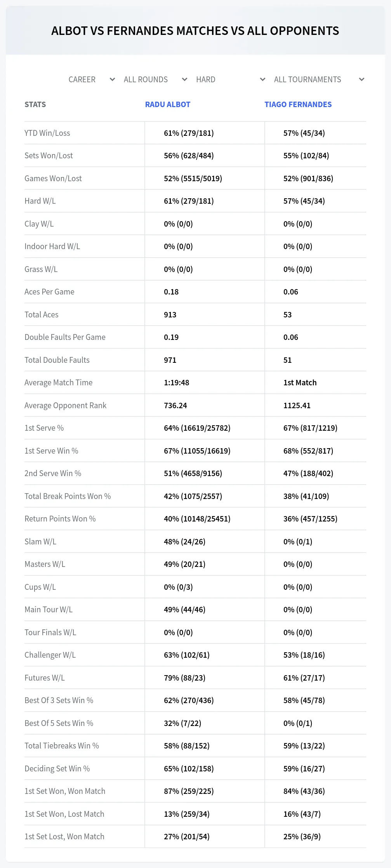Expand the ALL TOURNAMENTS dropdown
Image resolution: width=391 pixels, height=868 pixels.
(319, 80)
